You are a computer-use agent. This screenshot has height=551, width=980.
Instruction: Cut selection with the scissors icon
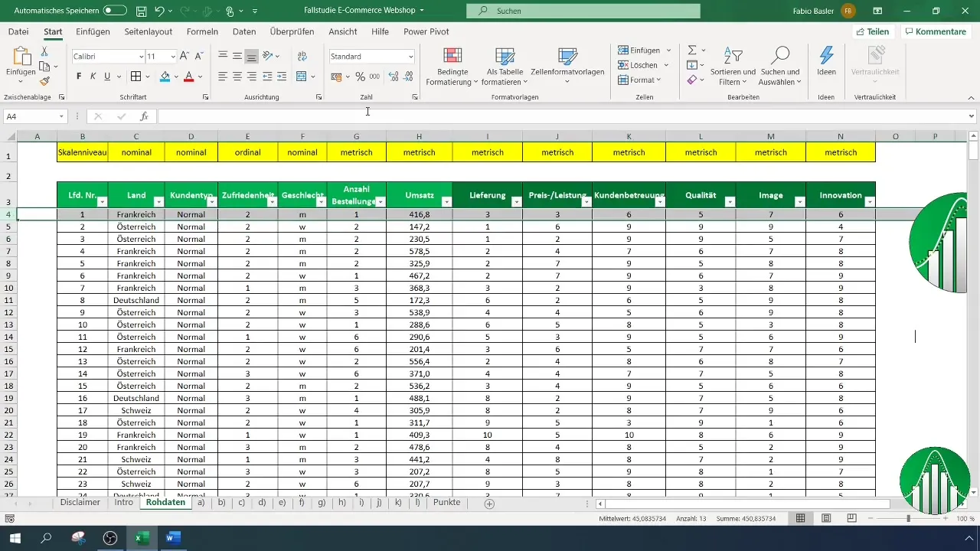44,51
